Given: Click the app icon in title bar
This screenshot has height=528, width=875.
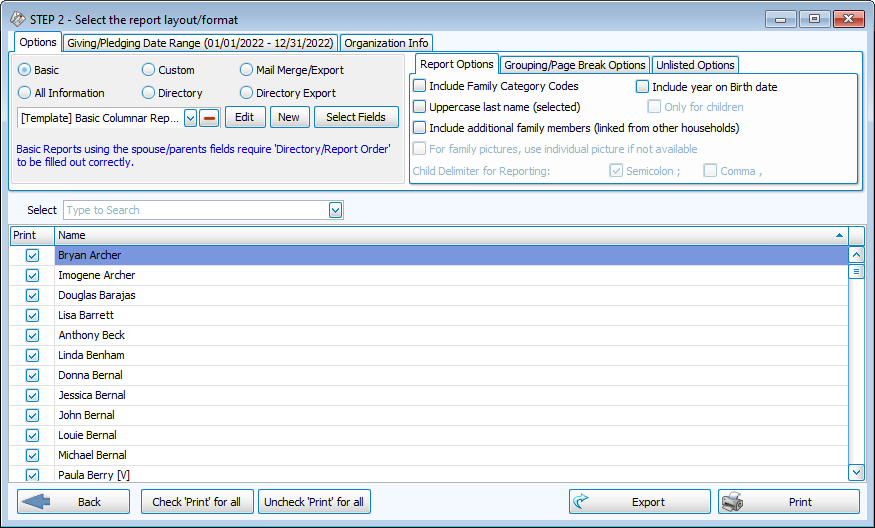Looking at the screenshot, I should point(17,19).
